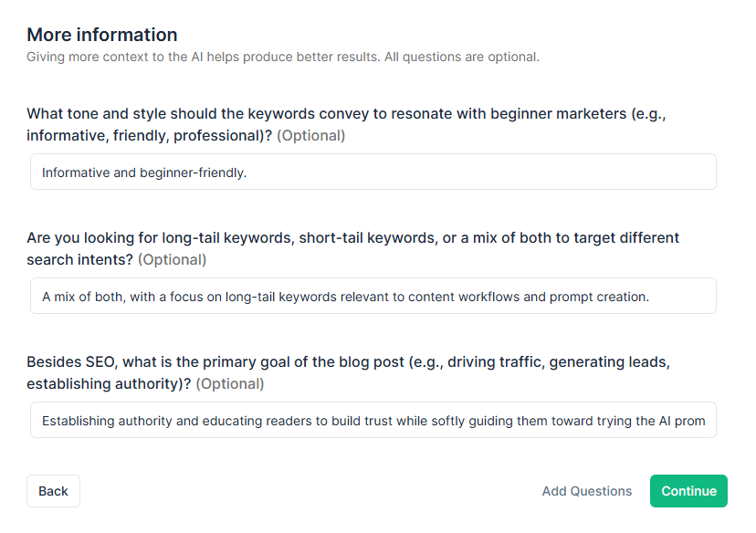Viewport: 756px width, 533px height.
Task: Focus the tone and style answer field
Action: click(x=373, y=172)
